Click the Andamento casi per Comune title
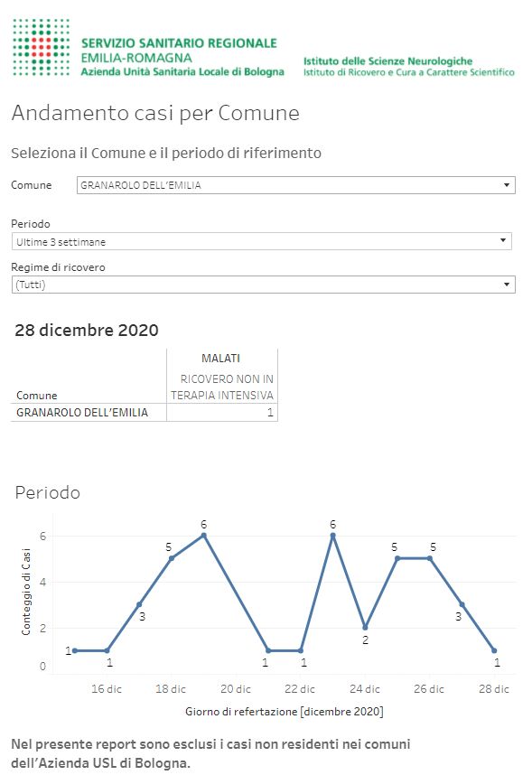532x775 pixels. click(155, 113)
